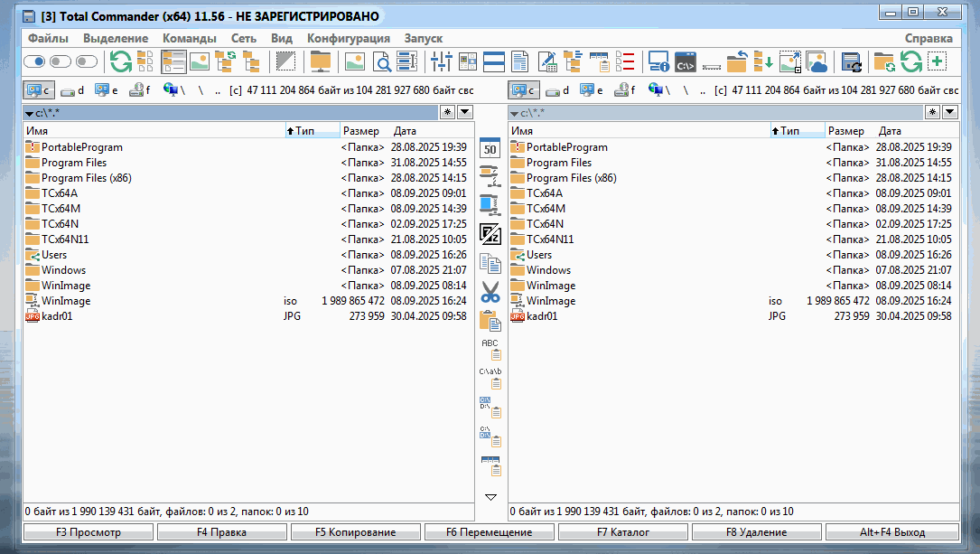Click the third gray toggle switch in toolbar
This screenshot has height=554, width=980.
[86, 61]
